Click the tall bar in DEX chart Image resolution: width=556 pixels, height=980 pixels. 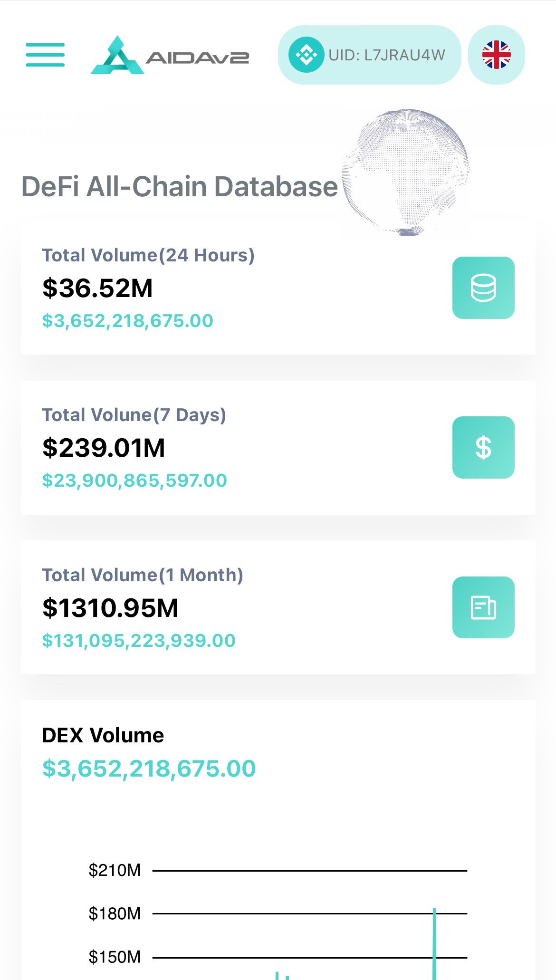pos(434,943)
